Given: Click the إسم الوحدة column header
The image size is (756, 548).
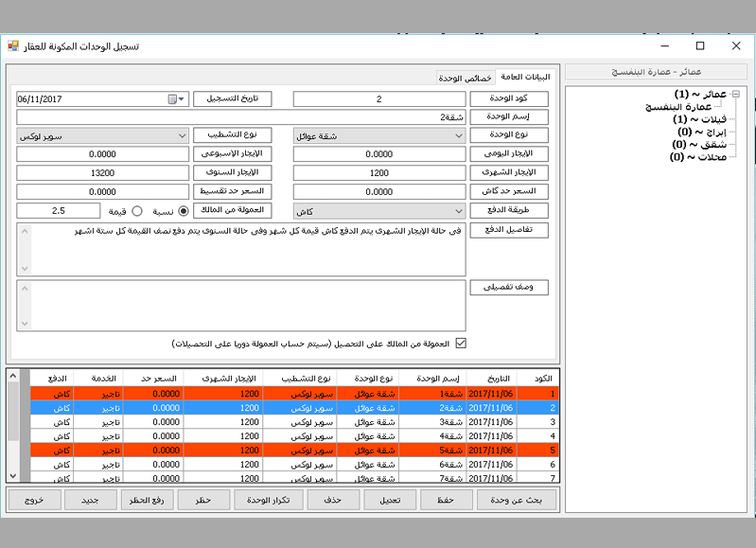Looking at the screenshot, I should [433, 379].
